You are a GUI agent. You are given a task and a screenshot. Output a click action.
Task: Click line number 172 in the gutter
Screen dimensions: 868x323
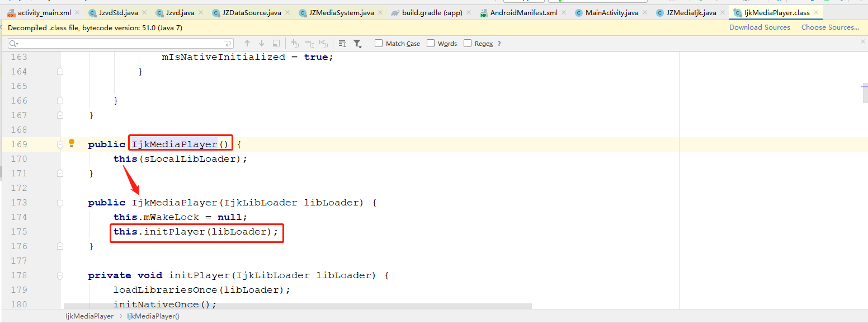pos(18,188)
